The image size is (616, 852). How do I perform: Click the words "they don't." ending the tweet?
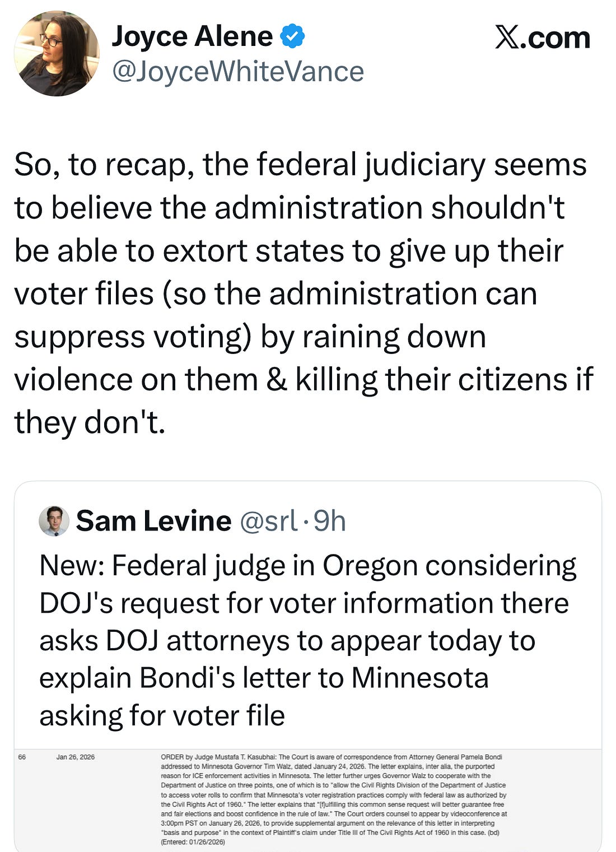coord(90,422)
